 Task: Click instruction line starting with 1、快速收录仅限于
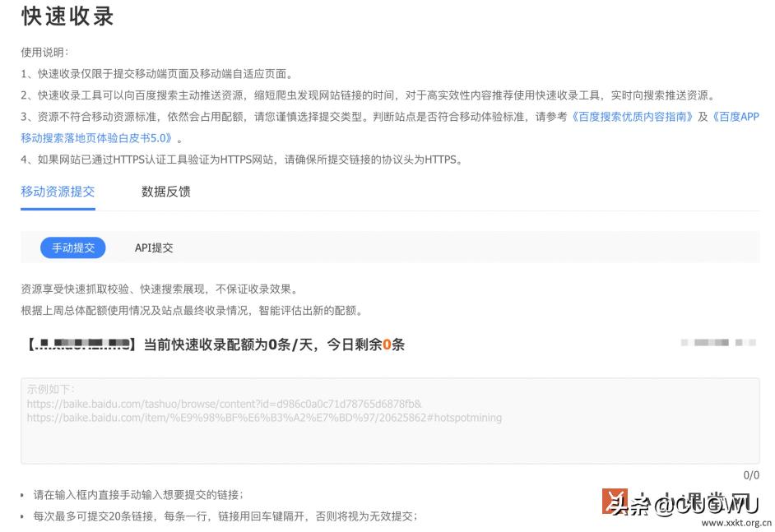(158, 74)
